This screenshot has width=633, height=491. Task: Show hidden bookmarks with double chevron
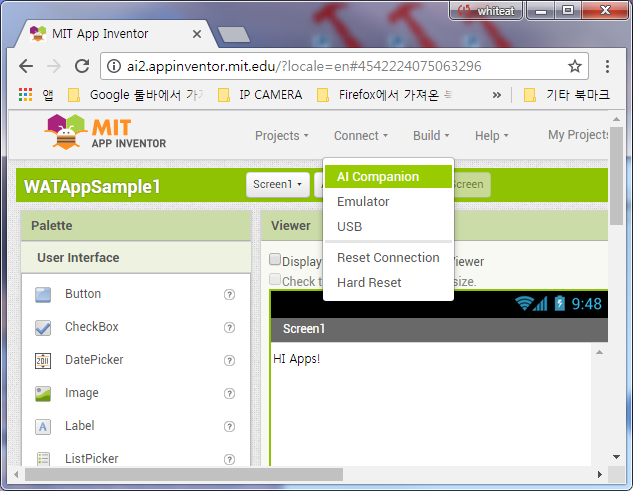point(497,95)
